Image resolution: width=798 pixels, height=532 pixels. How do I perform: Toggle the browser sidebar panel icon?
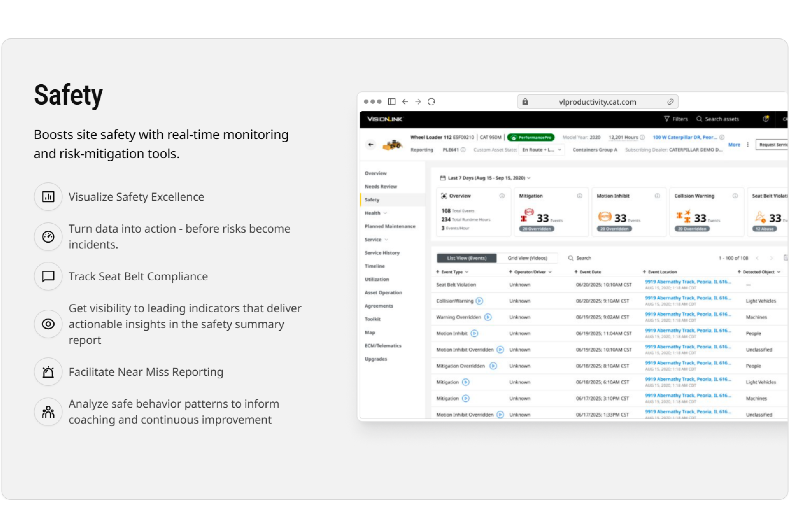pyautogui.click(x=392, y=102)
